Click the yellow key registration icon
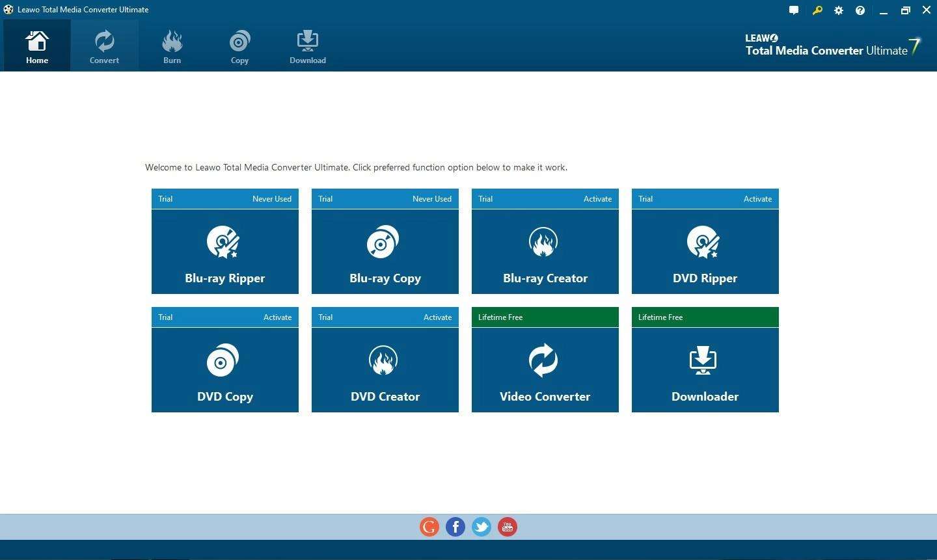937x560 pixels. [x=817, y=10]
